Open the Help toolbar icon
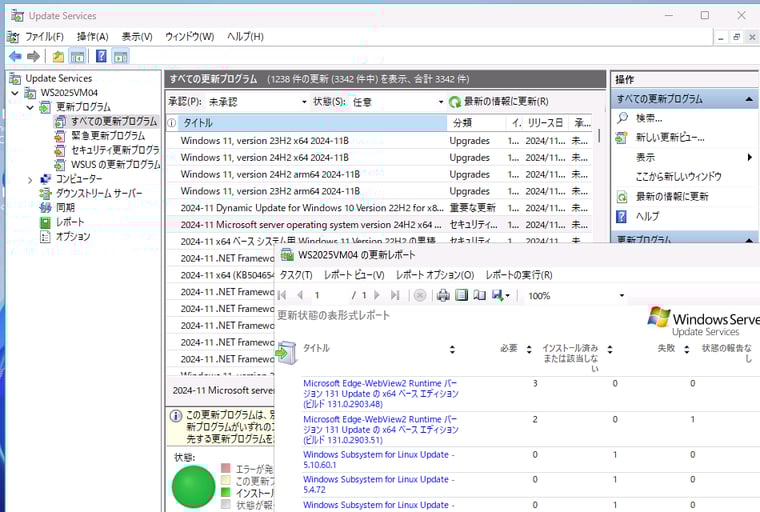Image resolution: width=760 pixels, height=512 pixels. (101, 56)
